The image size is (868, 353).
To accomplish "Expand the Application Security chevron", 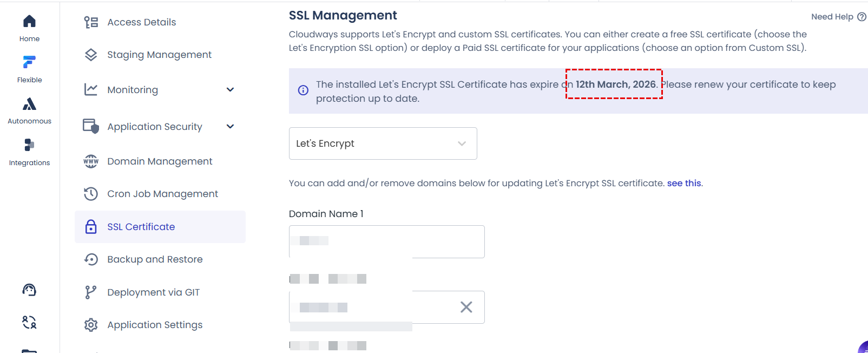I will [x=230, y=126].
